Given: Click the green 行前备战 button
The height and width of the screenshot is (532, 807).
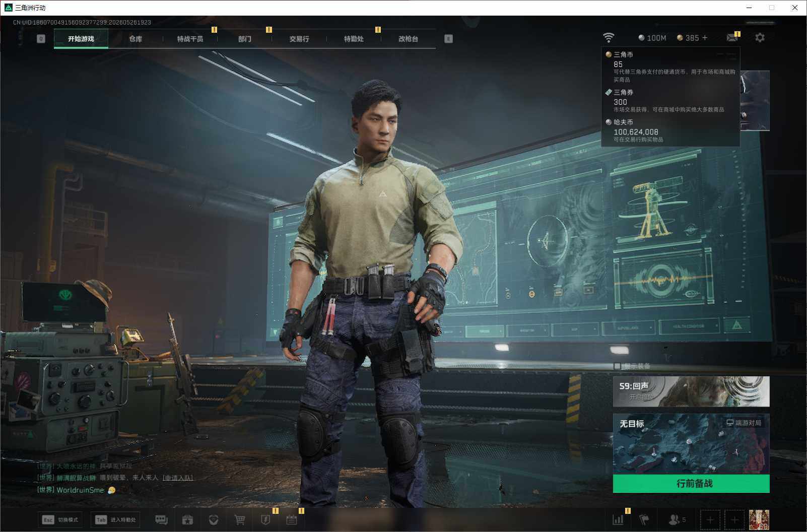Looking at the screenshot, I should 691,484.
